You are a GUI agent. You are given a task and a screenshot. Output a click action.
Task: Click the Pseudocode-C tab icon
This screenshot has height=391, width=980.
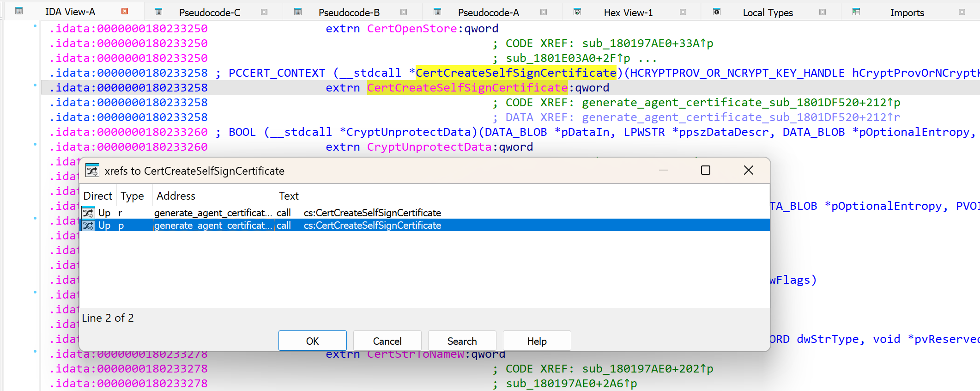tap(158, 12)
